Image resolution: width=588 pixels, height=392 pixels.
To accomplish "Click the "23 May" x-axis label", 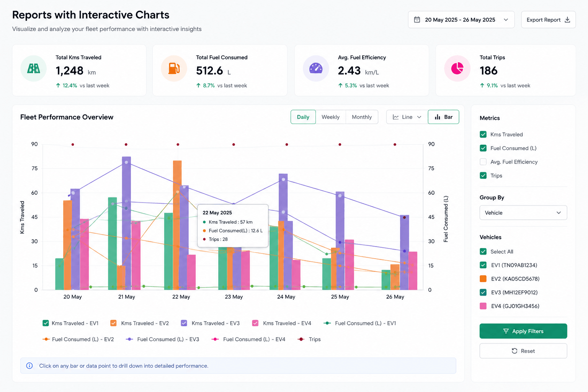I will point(234,297).
